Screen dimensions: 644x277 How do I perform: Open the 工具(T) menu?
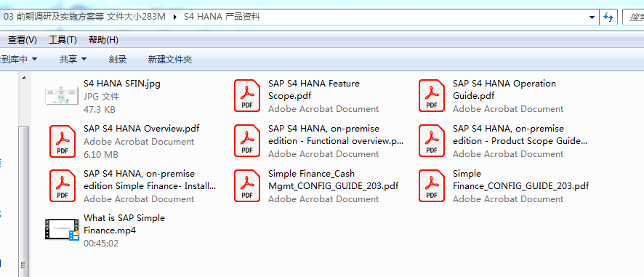(x=63, y=40)
